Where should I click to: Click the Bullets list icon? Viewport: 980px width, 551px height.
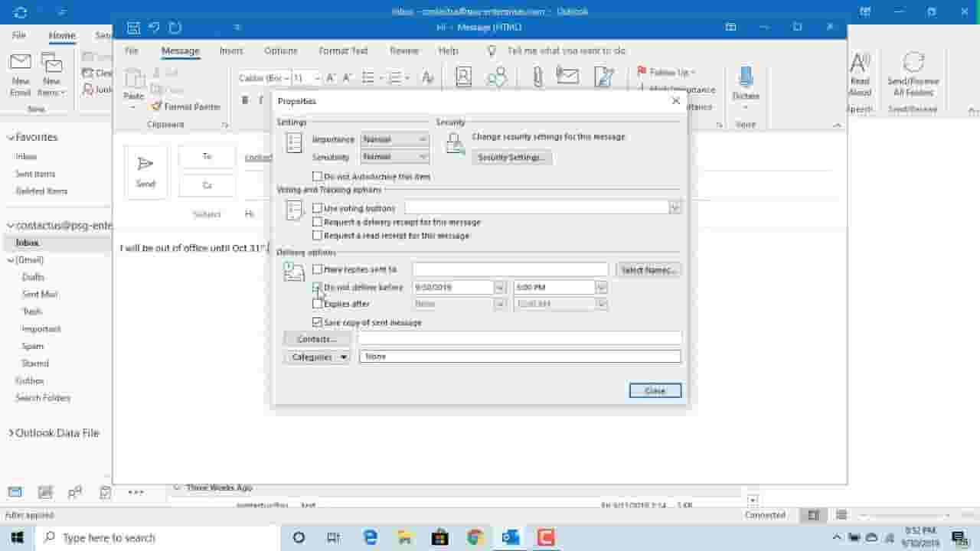click(x=368, y=78)
